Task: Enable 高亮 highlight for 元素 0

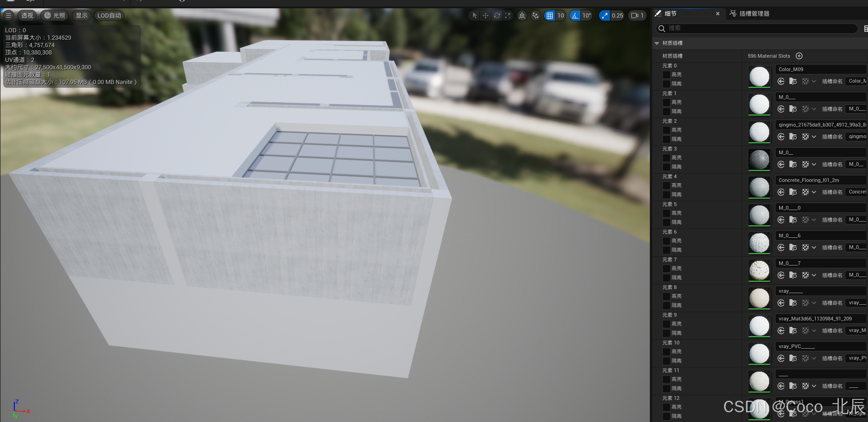Action: click(x=666, y=74)
